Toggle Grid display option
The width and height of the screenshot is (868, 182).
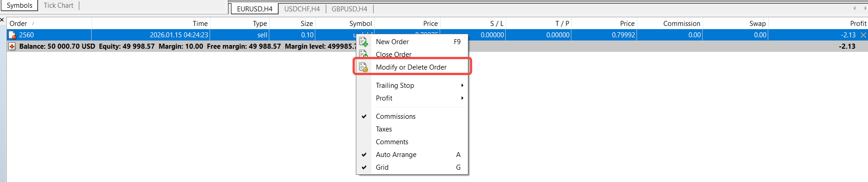[x=382, y=167]
